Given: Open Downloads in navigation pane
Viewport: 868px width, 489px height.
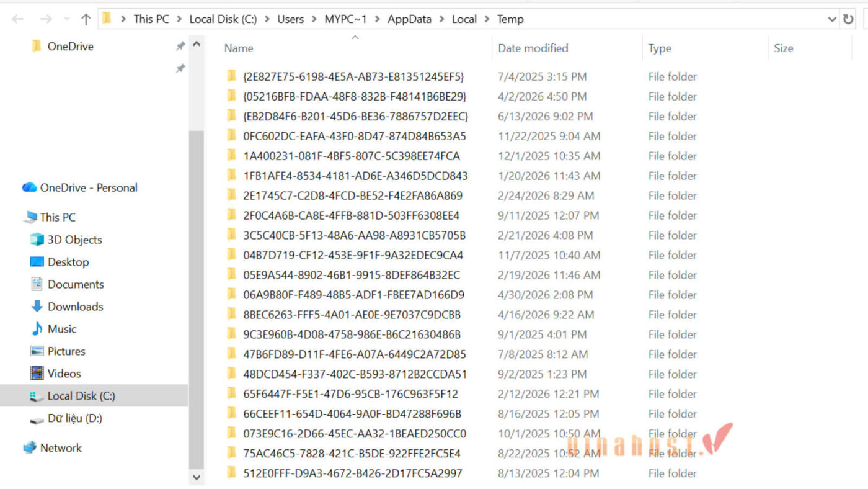Looking at the screenshot, I should pos(76,307).
